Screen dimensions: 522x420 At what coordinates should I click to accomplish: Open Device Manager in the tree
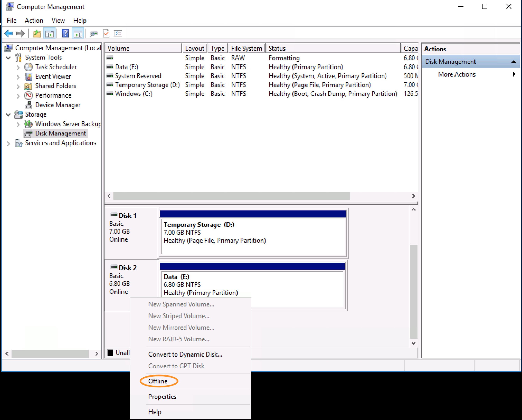coord(58,105)
